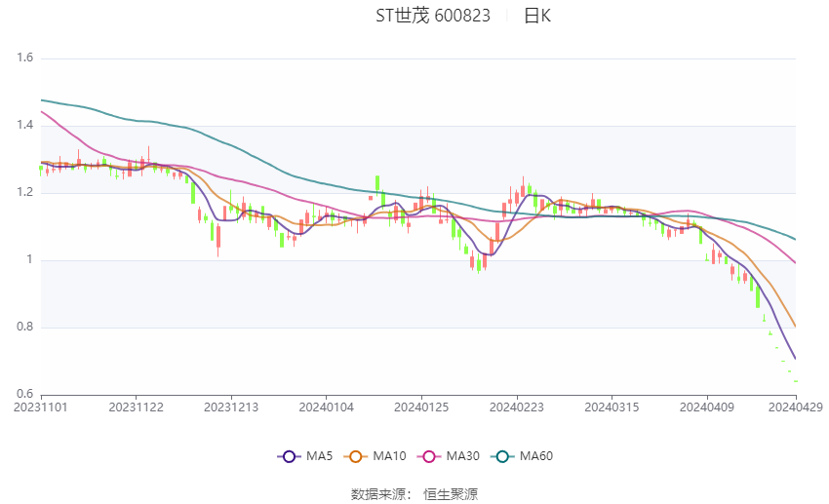Image resolution: width=829 pixels, height=504 pixels.
Task: Select the 20240429 date axis label
Action: point(796,407)
